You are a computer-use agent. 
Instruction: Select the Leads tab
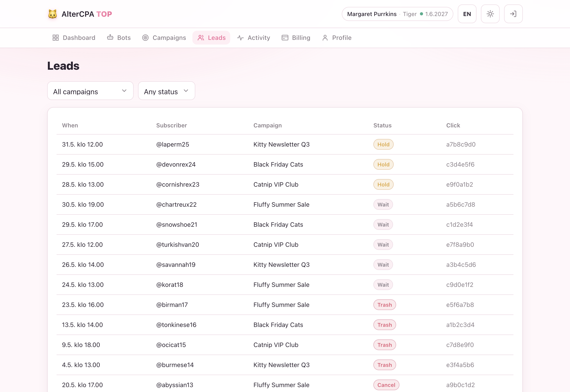[x=211, y=38]
